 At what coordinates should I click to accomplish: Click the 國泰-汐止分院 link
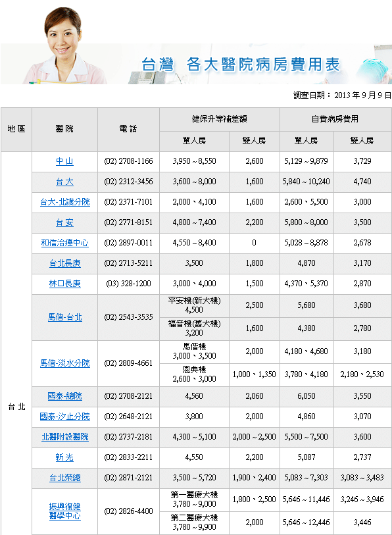tap(65, 417)
